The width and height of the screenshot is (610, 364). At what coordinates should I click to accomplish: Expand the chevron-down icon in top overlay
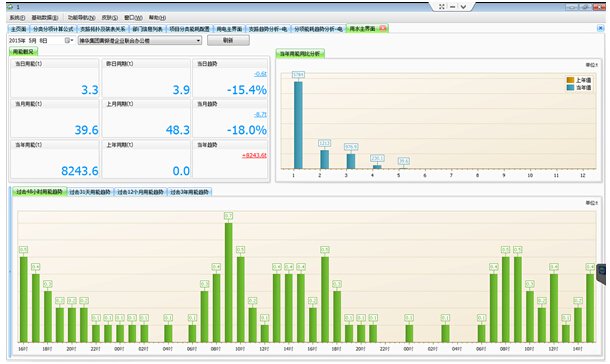click(x=463, y=7)
